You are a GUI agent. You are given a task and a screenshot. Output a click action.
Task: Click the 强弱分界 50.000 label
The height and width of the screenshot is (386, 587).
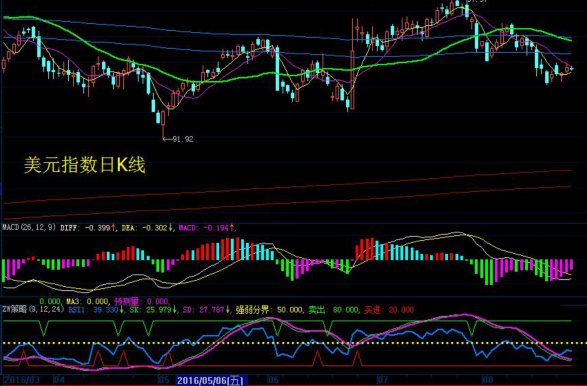coord(269,310)
